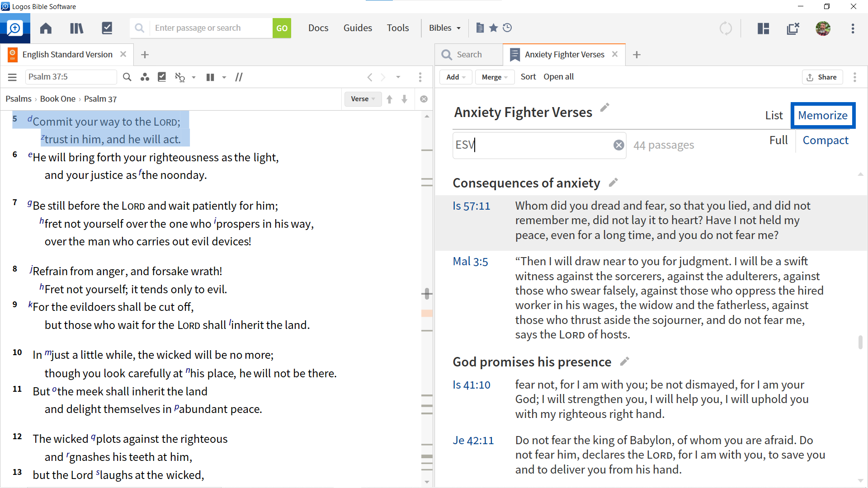Image resolution: width=868 pixels, height=488 pixels.
Task: Select the Anxiety Fighter Verses tab
Action: point(564,55)
